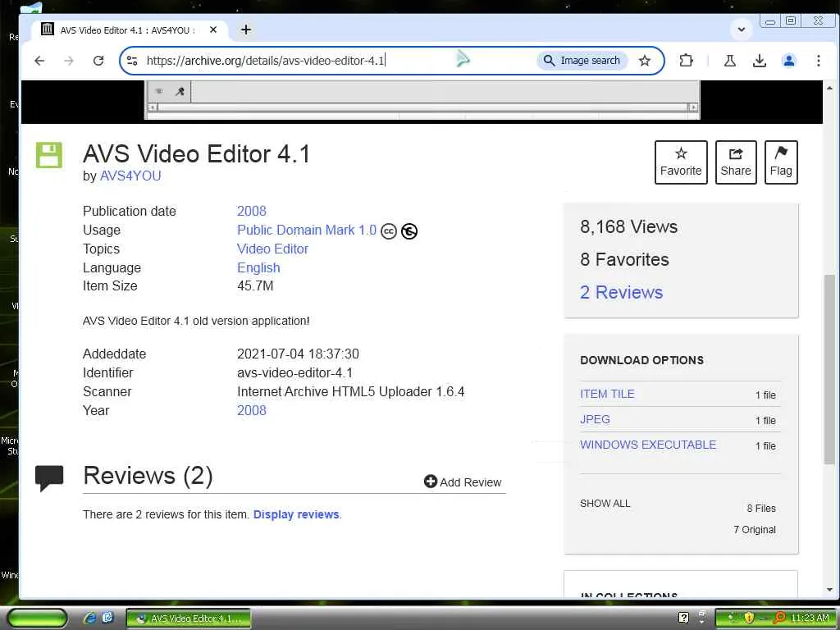Click SHOW ALL download files

[605, 504]
